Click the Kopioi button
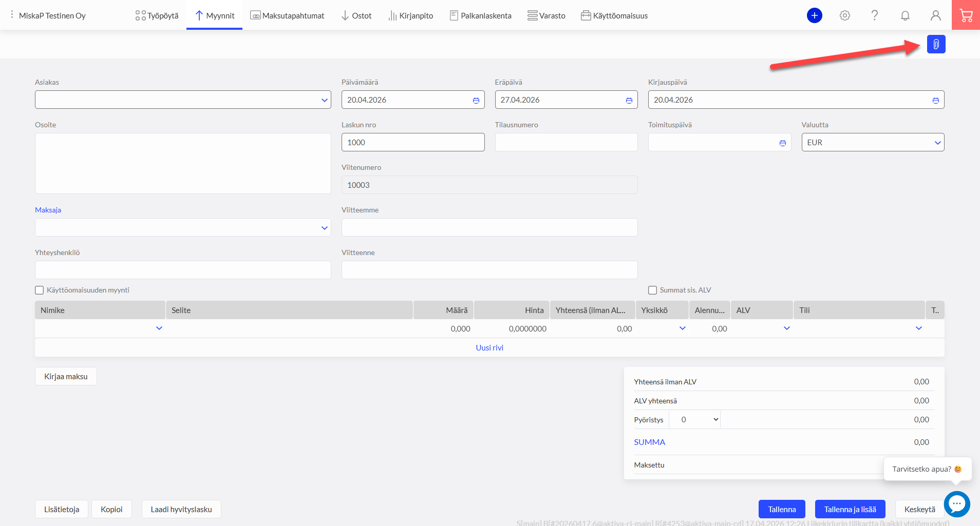 click(111, 509)
